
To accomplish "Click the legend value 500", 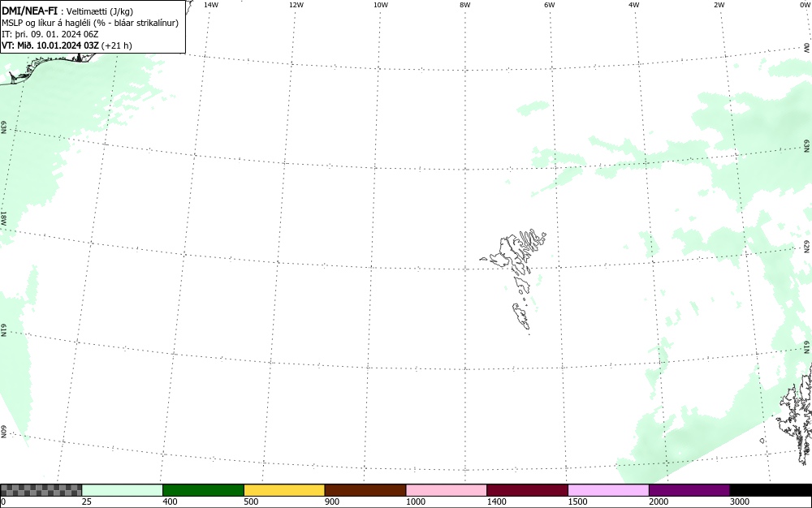I will pyautogui.click(x=251, y=502).
